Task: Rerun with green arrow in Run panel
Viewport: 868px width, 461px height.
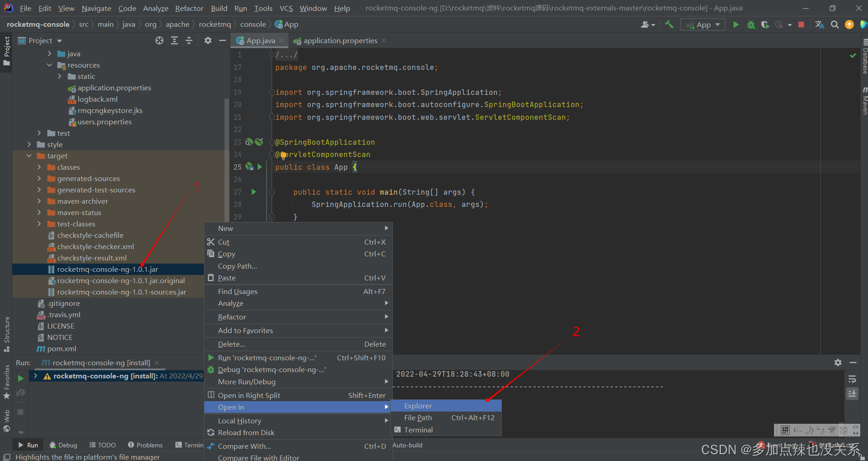Action: click(20, 378)
